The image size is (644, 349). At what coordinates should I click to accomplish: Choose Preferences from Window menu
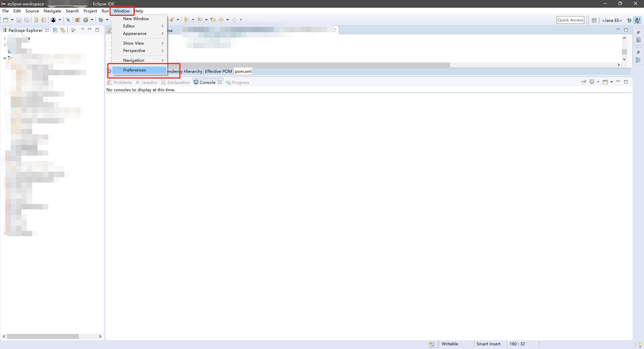[140, 70]
